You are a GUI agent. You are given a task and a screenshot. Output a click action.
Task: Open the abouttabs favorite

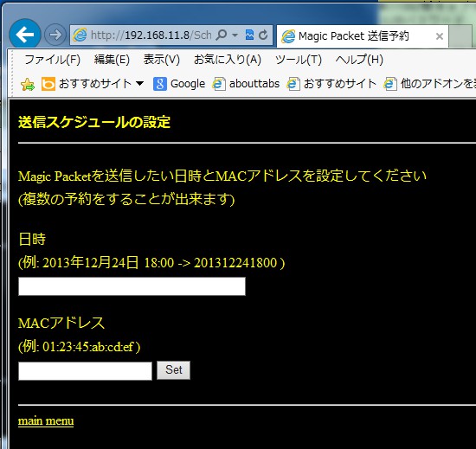point(246,84)
